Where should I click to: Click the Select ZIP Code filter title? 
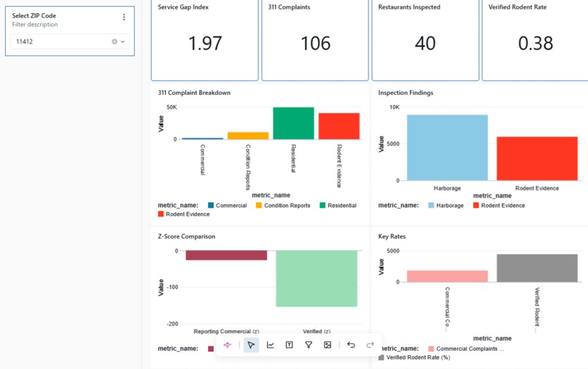(34, 16)
